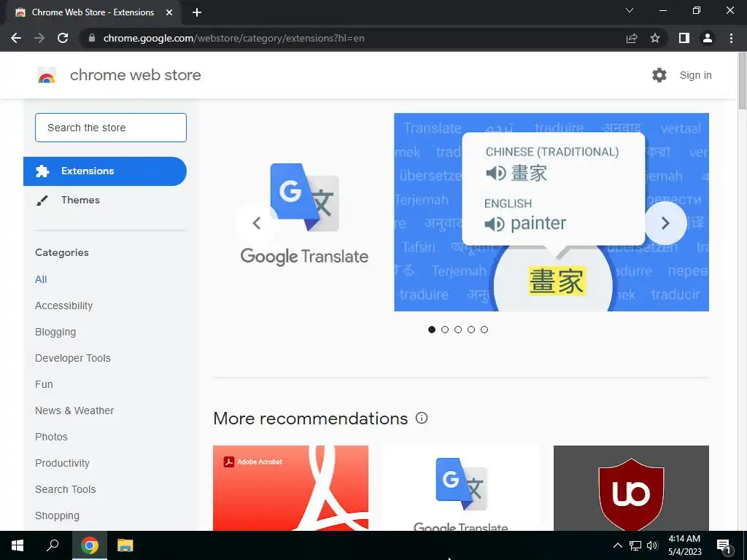747x560 pixels.
Task: Open the Search Tools category
Action: point(65,489)
